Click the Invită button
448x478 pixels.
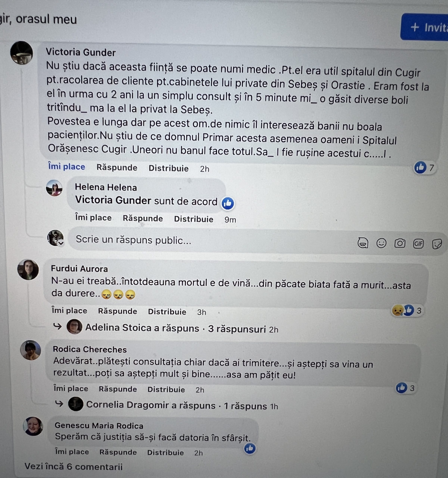tap(424, 27)
